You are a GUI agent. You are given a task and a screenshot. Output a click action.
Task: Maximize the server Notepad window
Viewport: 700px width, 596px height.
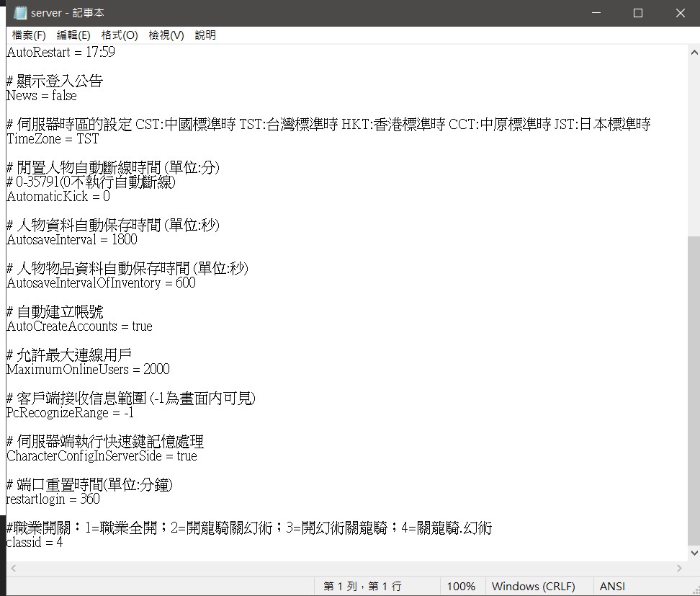638,13
